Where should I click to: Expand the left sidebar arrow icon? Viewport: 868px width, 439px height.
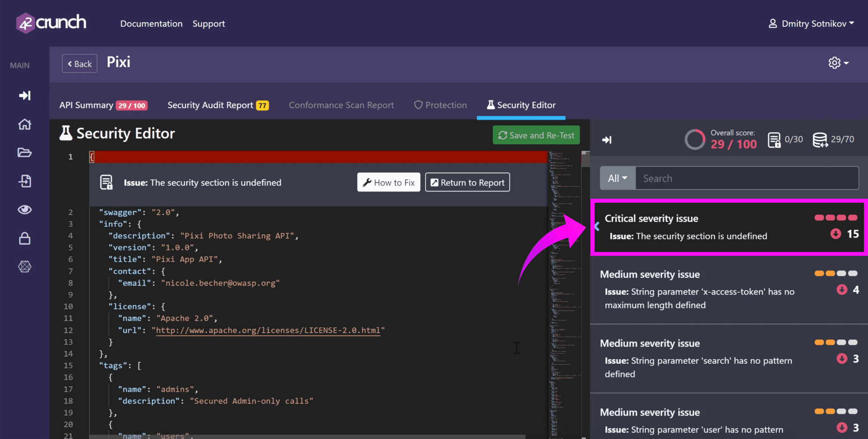click(25, 95)
